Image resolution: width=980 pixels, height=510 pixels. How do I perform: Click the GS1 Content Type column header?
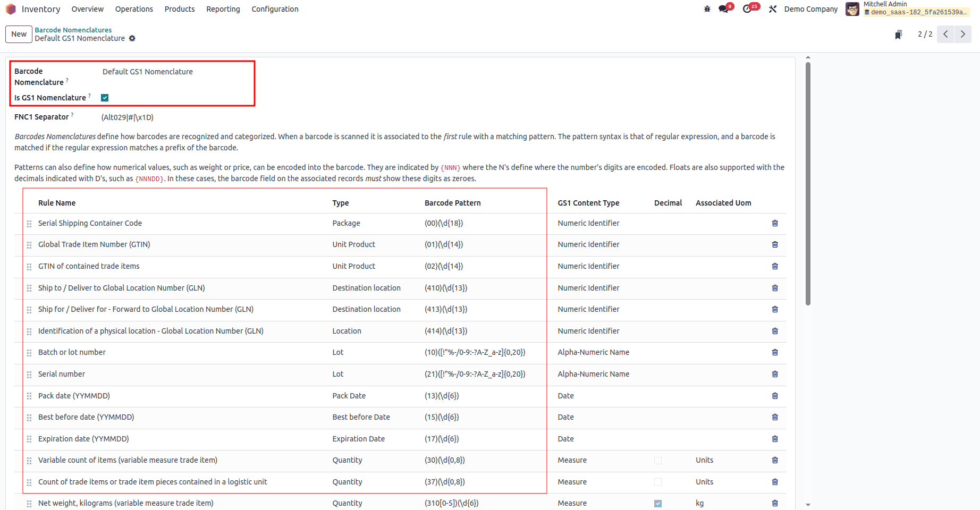[x=589, y=203]
